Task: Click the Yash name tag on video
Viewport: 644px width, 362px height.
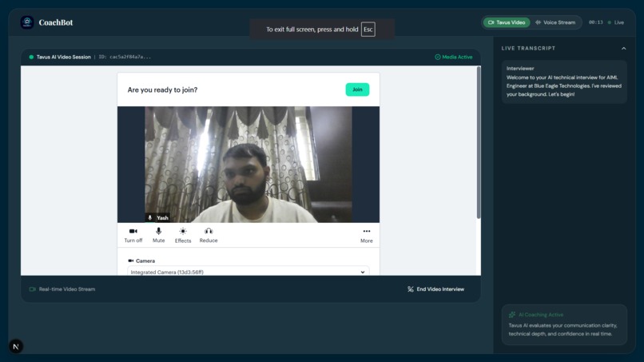Action: point(158,218)
